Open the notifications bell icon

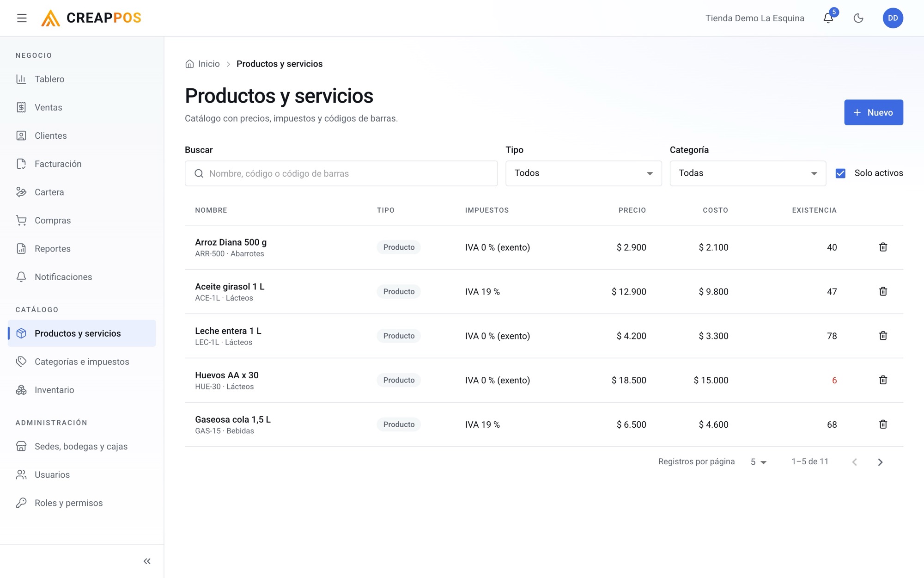coord(828,18)
